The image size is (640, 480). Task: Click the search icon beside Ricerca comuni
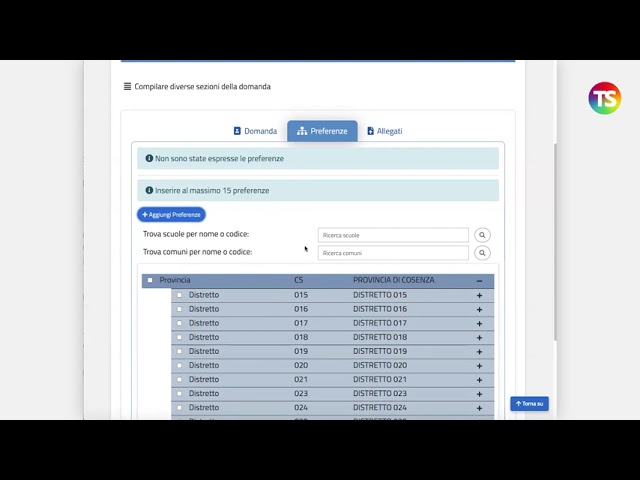[x=482, y=253]
